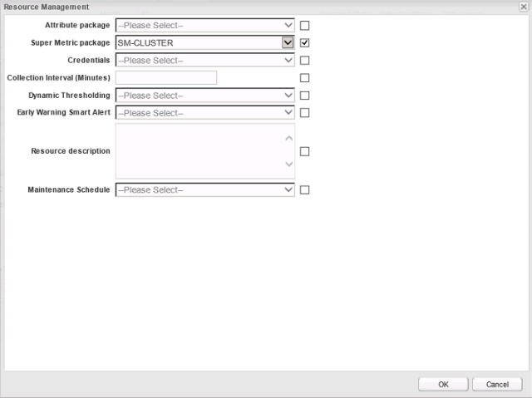
Task: Toggle the Early Warning Smart Alert checkbox
Action: (x=304, y=112)
